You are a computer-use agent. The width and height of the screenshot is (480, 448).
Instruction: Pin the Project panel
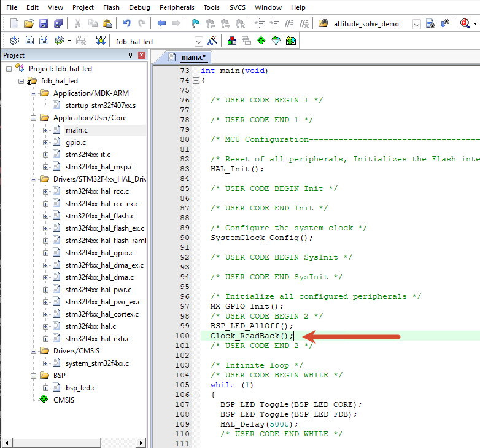[x=130, y=55]
